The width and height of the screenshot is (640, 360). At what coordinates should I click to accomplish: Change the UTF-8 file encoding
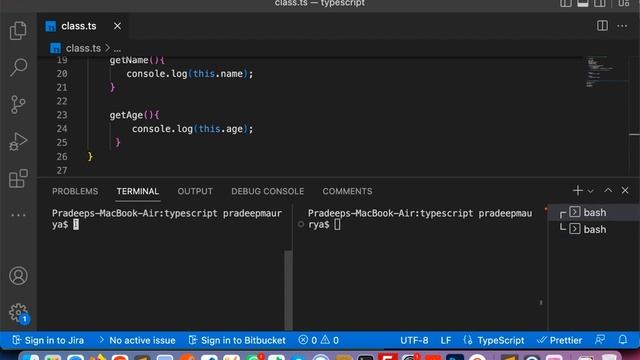point(414,340)
